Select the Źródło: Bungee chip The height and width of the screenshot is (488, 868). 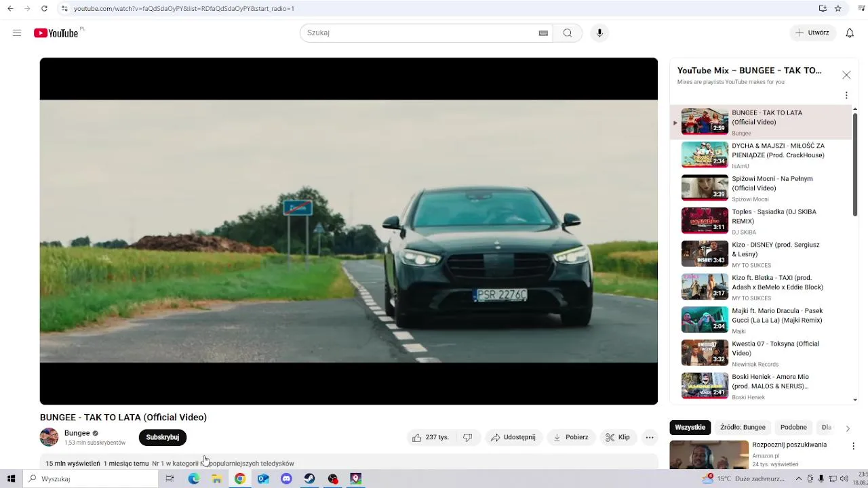[x=743, y=428]
